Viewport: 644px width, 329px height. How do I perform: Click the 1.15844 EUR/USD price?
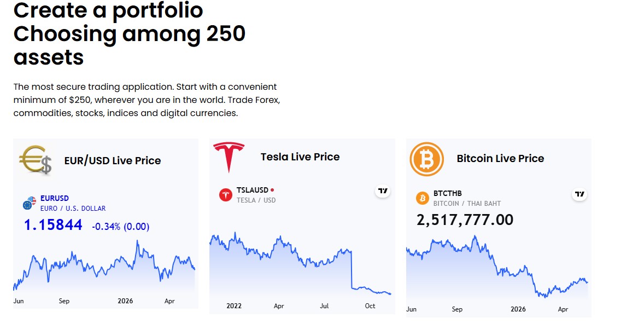53,225
